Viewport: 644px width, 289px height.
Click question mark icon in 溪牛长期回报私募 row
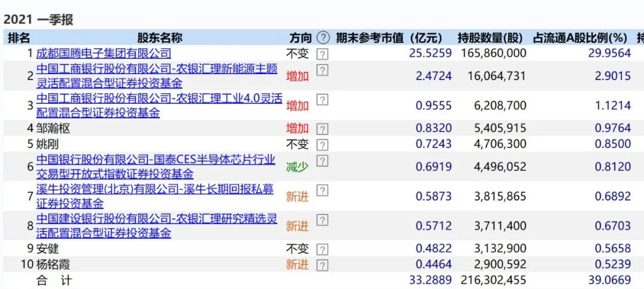(323, 190)
